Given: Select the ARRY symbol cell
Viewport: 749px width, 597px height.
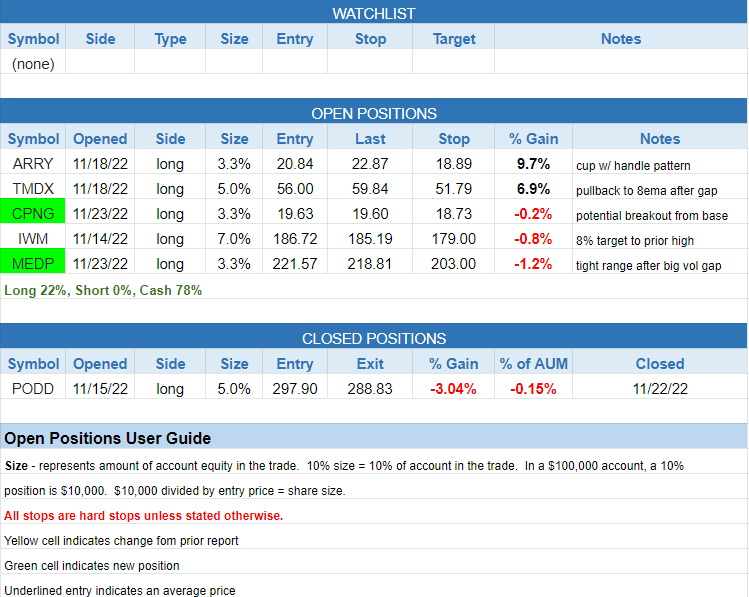Looking at the screenshot, I should pos(33,164).
